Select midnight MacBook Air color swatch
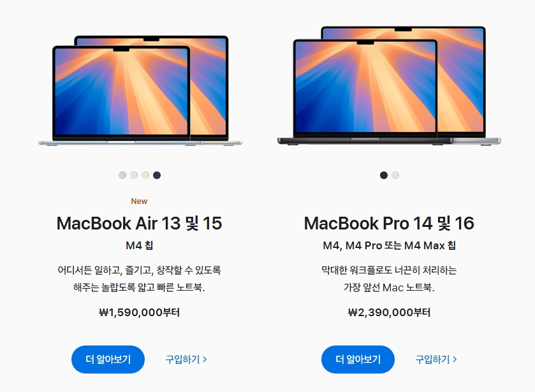535x392 pixels. [x=157, y=175]
